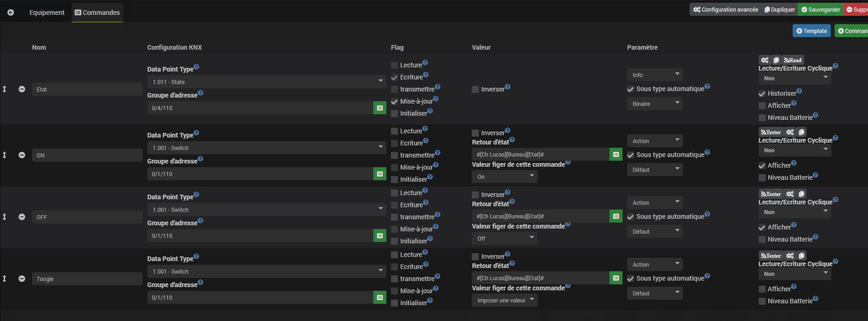The height and width of the screenshot is (321, 868).
Task: Click the back arrow icon
Action: (x=11, y=13)
